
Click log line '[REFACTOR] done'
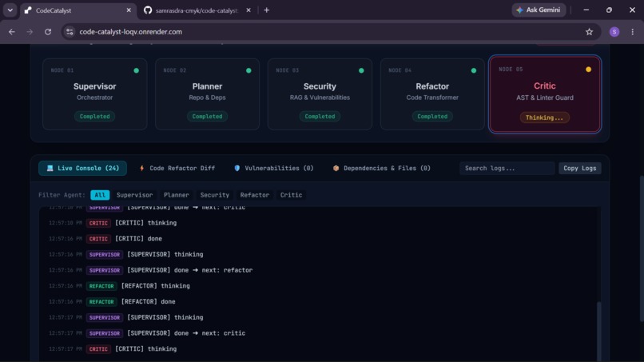tap(149, 301)
